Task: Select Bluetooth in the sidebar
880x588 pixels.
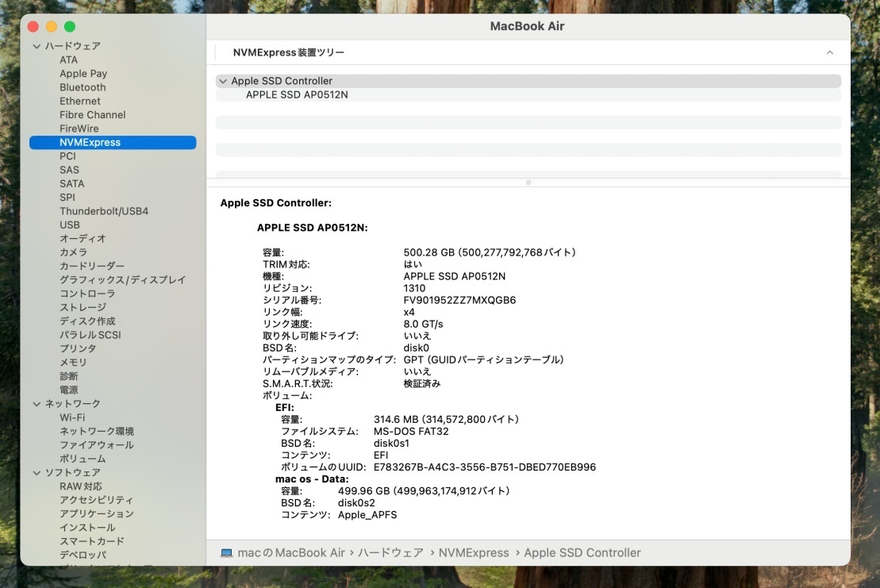Action: click(x=83, y=87)
